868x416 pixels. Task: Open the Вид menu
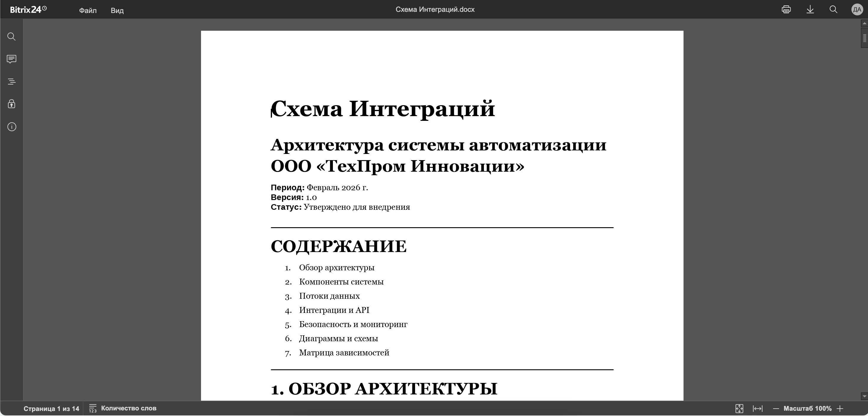pyautogui.click(x=117, y=10)
